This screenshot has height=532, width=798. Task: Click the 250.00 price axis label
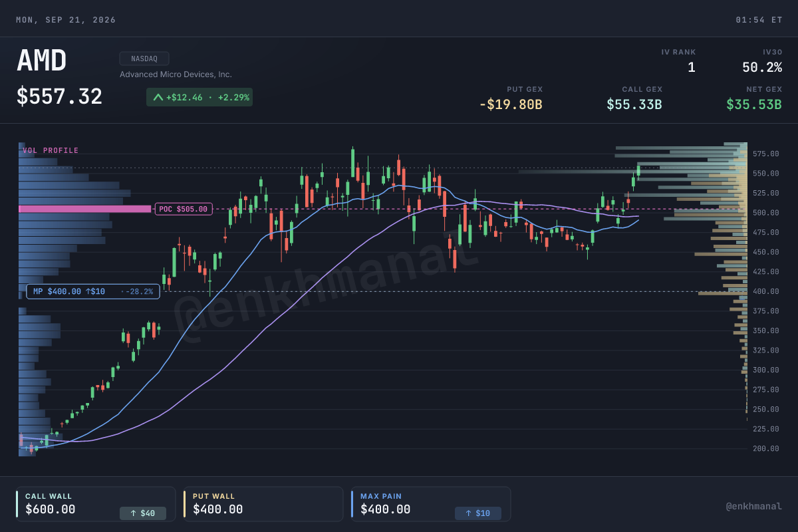point(766,409)
